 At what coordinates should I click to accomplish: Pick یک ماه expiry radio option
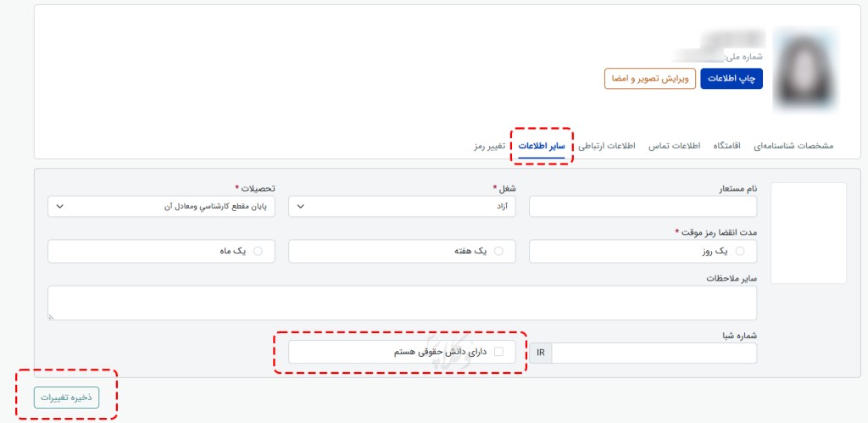tap(258, 252)
